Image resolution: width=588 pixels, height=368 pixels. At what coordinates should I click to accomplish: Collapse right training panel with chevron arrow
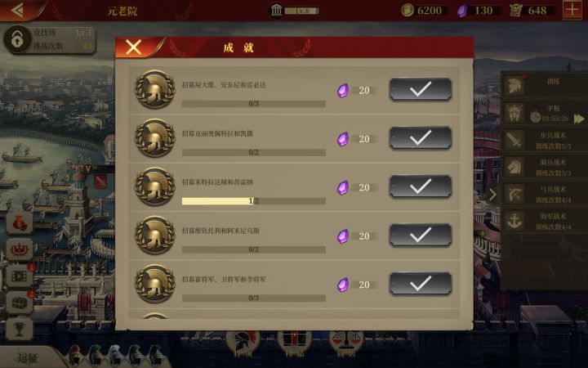(x=492, y=194)
